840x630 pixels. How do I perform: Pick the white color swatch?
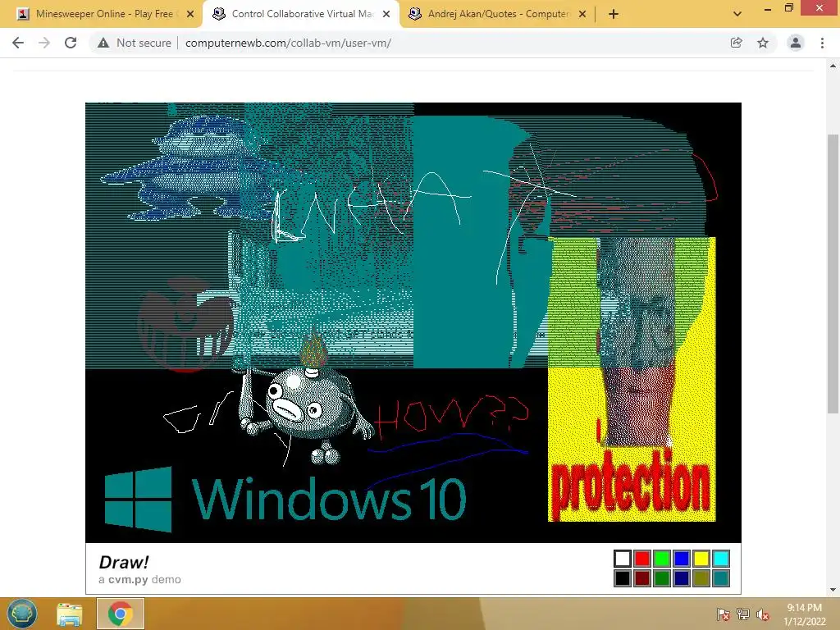click(623, 559)
